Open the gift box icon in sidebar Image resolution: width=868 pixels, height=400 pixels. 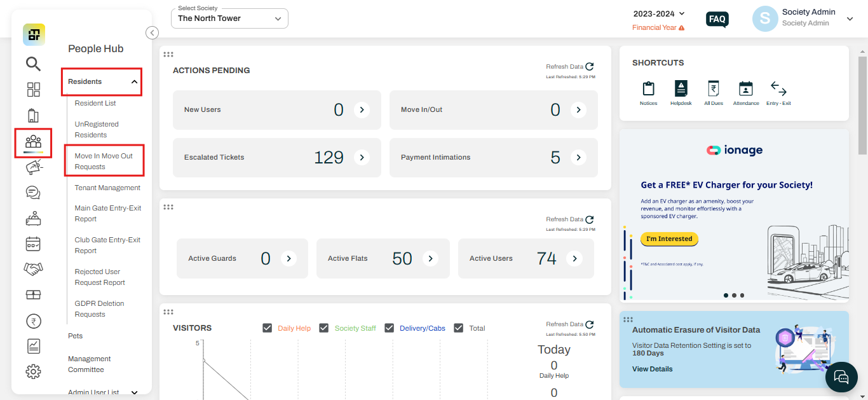(x=33, y=294)
